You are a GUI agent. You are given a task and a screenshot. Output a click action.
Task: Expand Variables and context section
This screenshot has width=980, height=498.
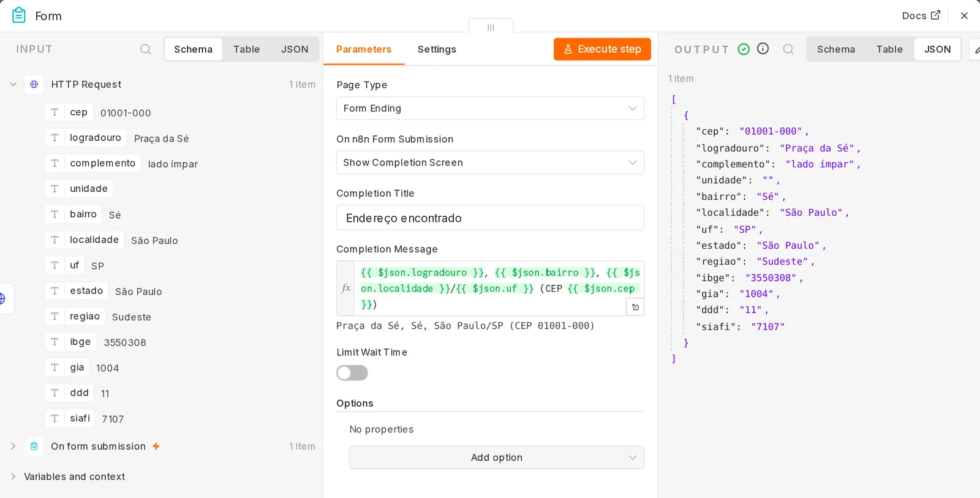pyautogui.click(x=13, y=477)
